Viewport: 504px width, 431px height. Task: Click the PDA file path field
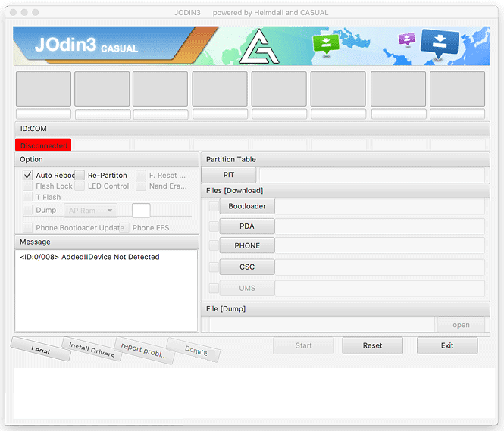(x=380, y=226)
